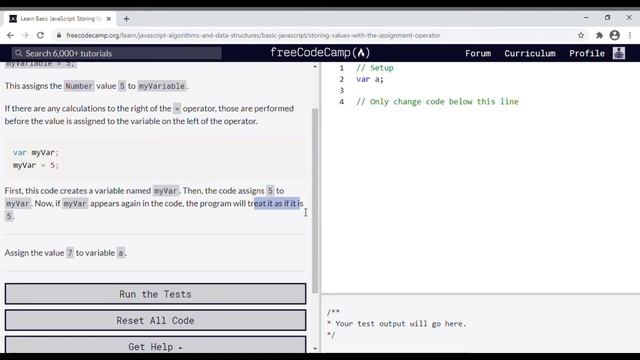Image resolution: width=640 pixels, height=360 pixels.
Task: Open the Forum link
Action: click(478, 53)
